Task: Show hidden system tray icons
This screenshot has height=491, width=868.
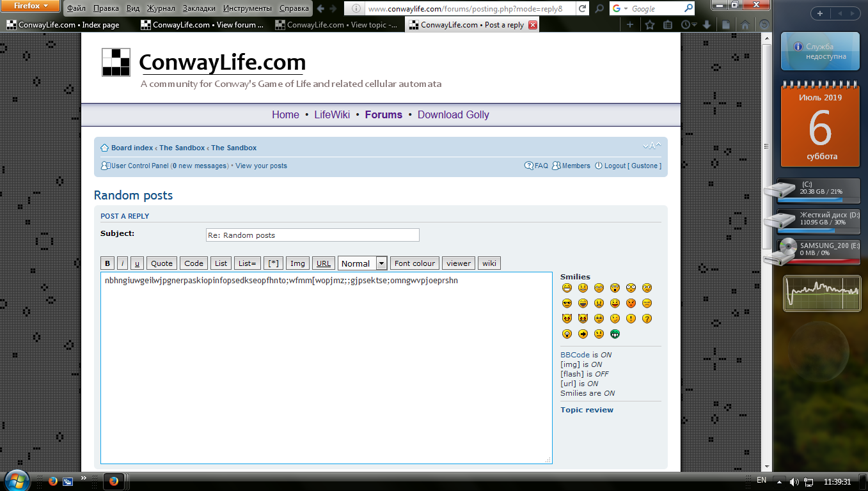Action: click(x=778, y=481)
